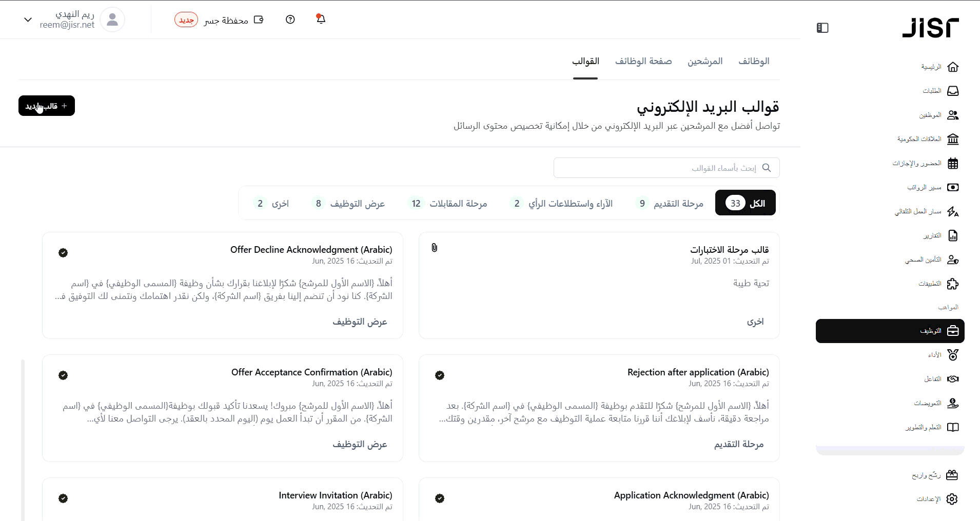Click the template name search field
The image size is (980, 521).
point(662,168)
